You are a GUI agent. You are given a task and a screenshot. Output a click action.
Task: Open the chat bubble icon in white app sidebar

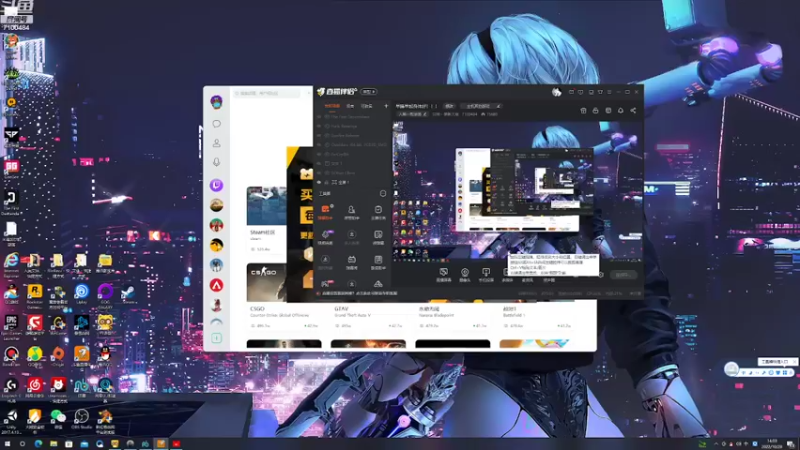point(216,123)
